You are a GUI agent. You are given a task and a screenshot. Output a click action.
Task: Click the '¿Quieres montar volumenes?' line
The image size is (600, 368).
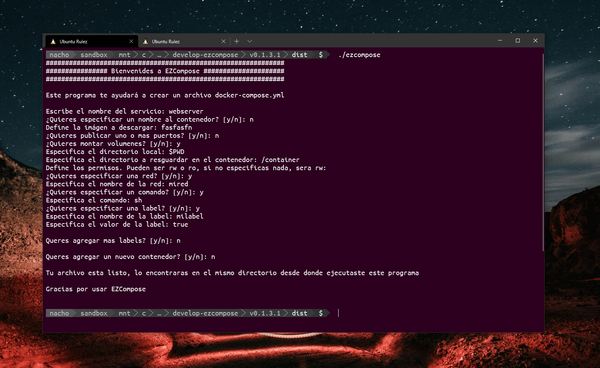113,144
